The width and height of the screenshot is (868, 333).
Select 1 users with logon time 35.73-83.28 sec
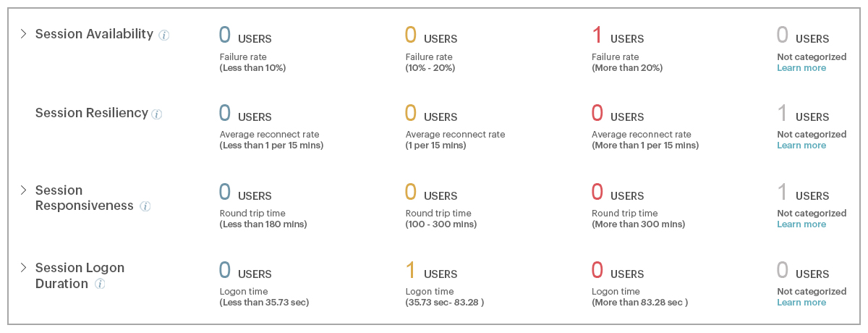tap(431, 270)
